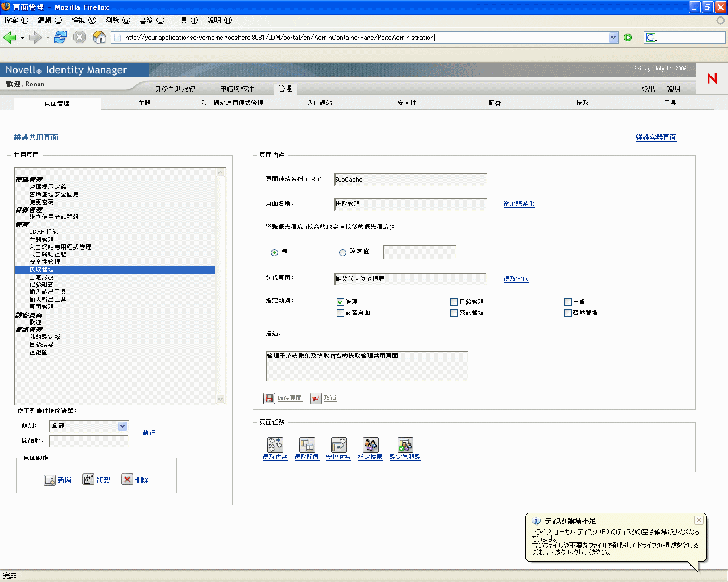Click the 頁面名稱 text field
This screenshot has height=582, width=728.
(x=410, y=204)
